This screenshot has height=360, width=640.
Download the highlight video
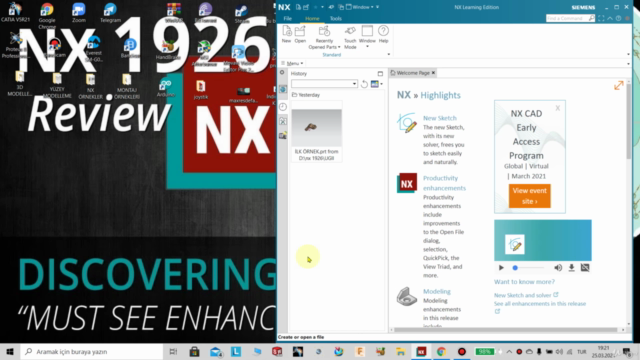(571, 268)
